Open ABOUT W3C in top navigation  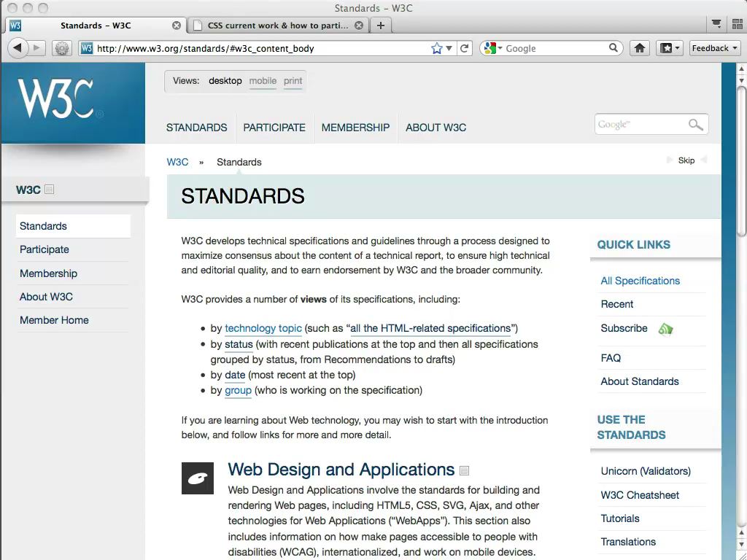tap(436, 128)
